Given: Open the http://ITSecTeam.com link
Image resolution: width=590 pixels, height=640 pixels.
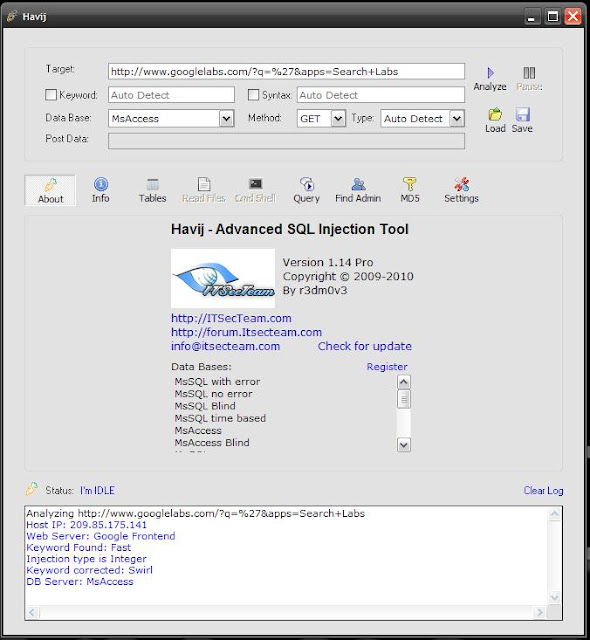Looking at the screenshot, I should click(231, 318).
